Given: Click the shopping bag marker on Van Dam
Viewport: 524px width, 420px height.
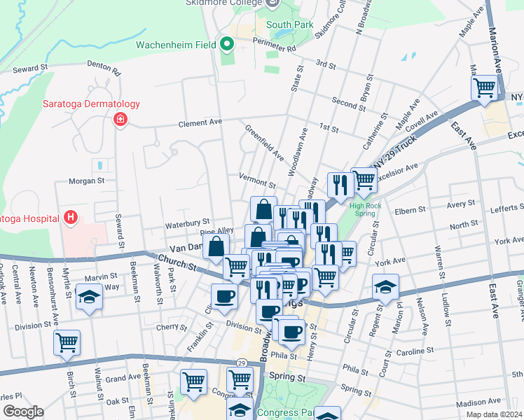Looking at the screenshot, I should (x=216, y=246).
